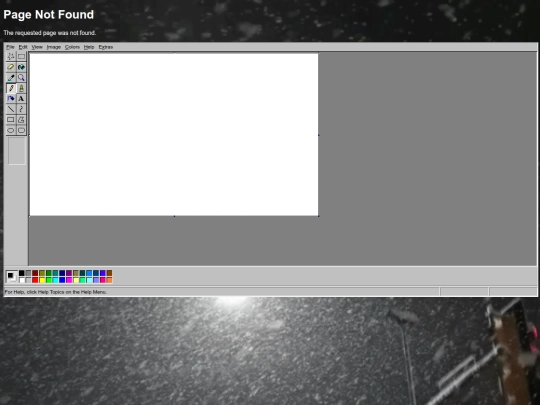This screenshot has width=540, height=405.
Task: Pick the brown swatch in top row
Action: point(110,273)
